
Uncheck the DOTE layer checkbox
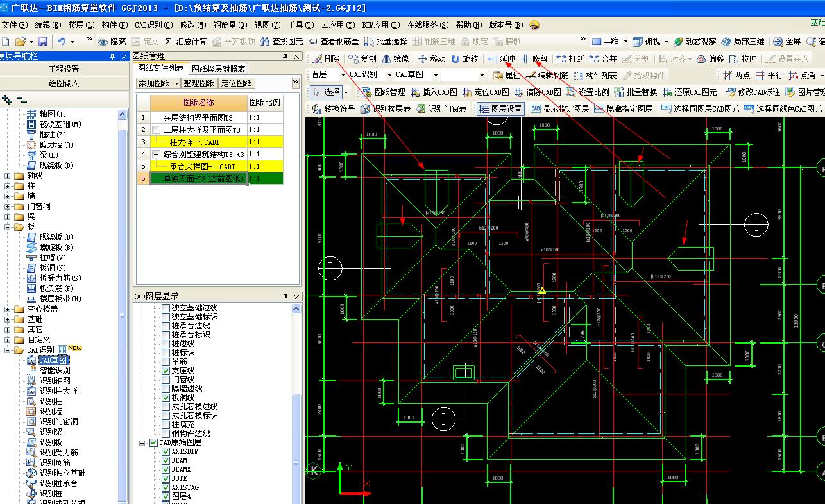(x=166, y=478)
